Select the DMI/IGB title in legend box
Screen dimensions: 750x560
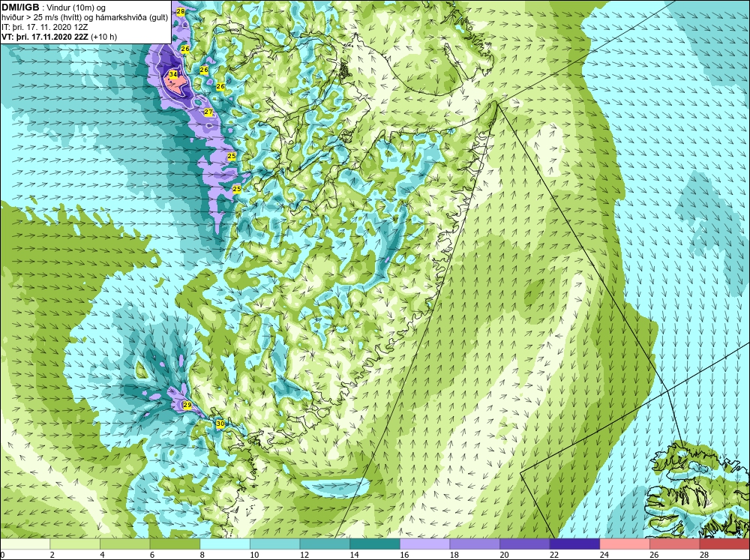click(x=20, y=7)
